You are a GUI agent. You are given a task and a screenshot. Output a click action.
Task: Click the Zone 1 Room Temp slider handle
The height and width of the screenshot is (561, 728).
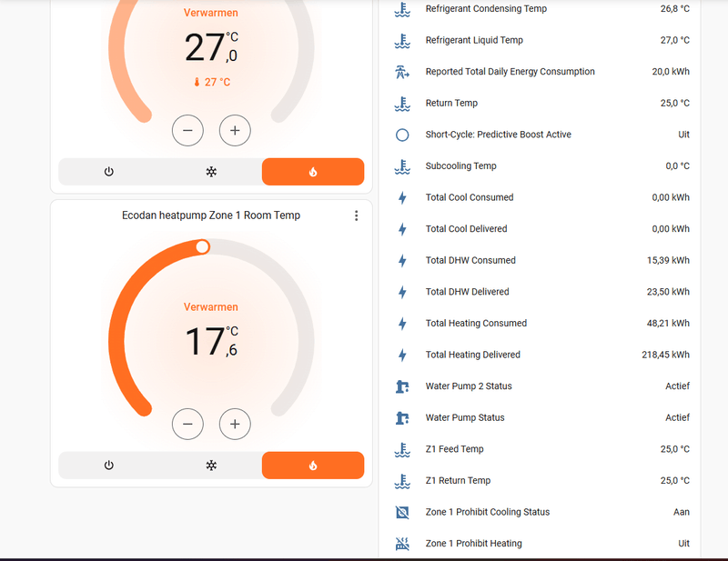coord(202,247)
